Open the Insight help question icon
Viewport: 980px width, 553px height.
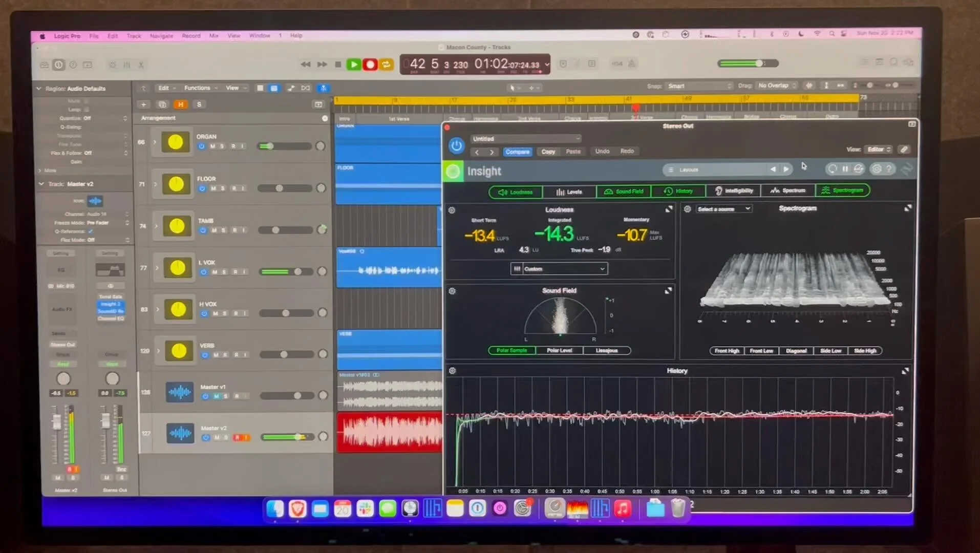tap(889, 168)
